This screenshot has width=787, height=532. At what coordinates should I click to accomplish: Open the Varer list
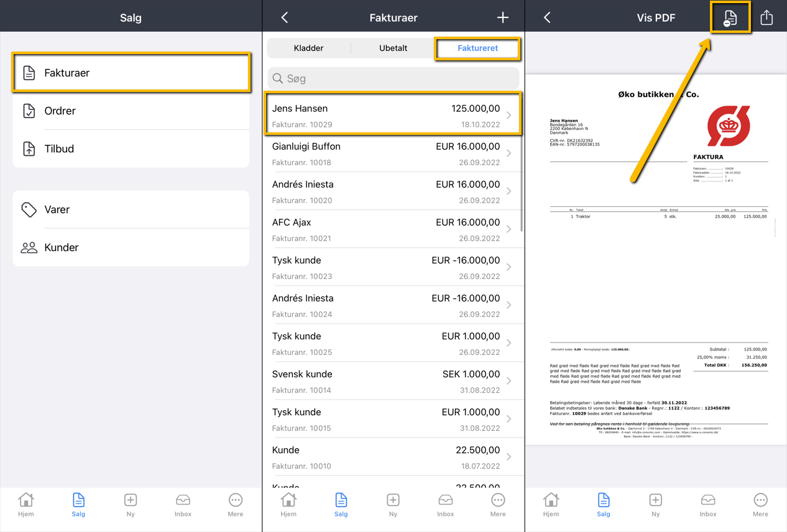[131, 209]
